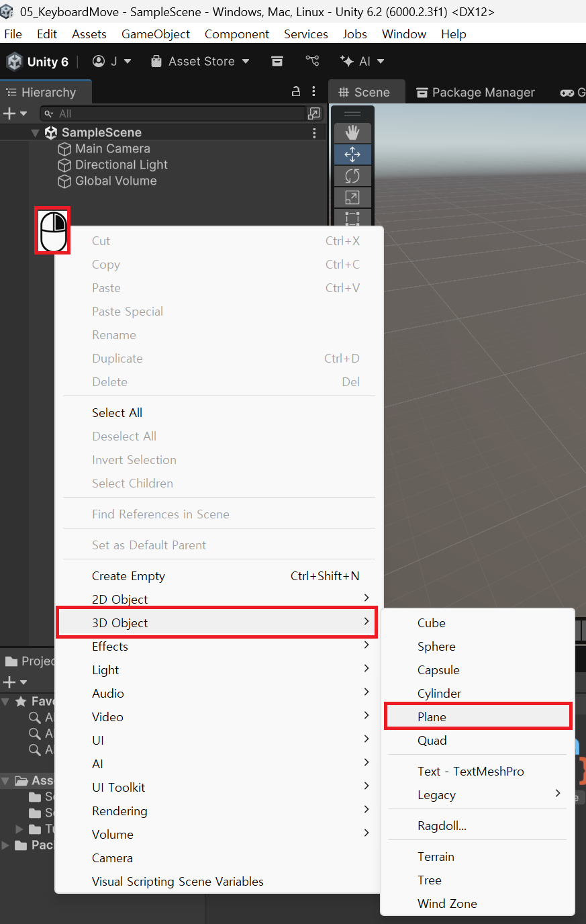Open the Services menu
This screenshot has width=586, height=924.
point(306,34)
